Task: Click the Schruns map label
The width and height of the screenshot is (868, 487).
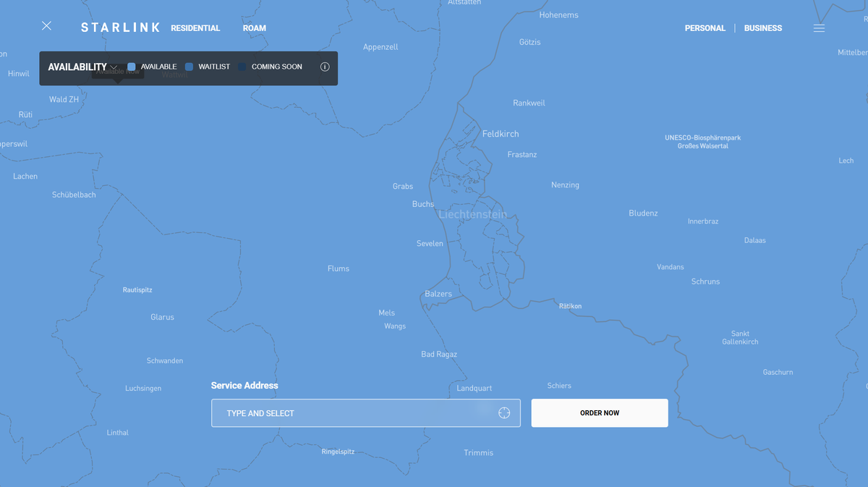Action: 705,281
